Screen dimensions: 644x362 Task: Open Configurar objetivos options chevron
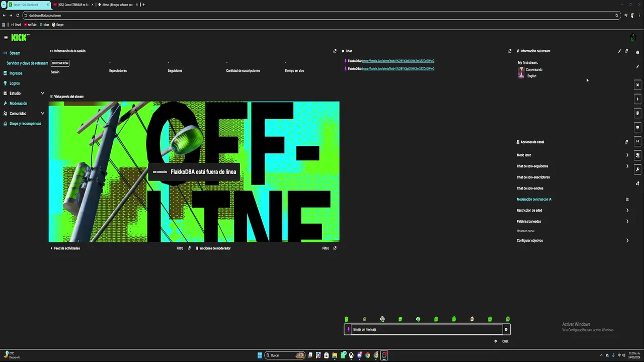[x=627, y=240]
